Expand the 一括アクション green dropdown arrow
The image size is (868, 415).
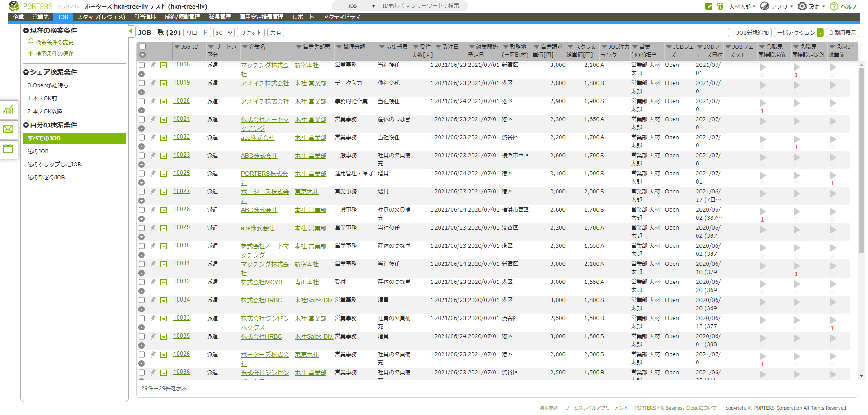pos(820,33)
